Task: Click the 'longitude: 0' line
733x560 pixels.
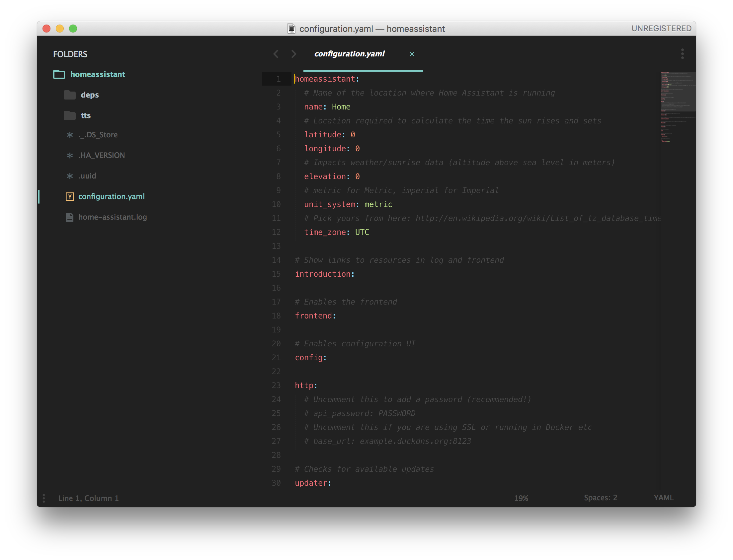Action: point(332,149)
